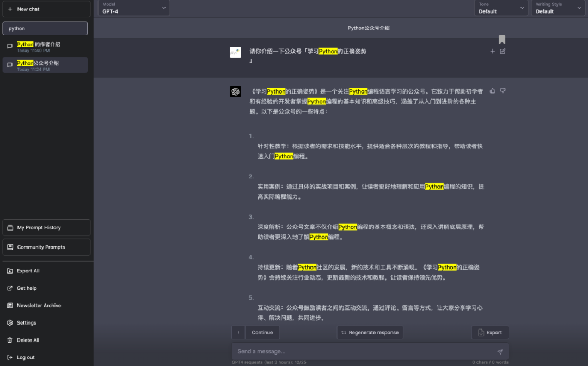Open My Prompt History
This screenshot has height=366, width=588.
[46, 227]
